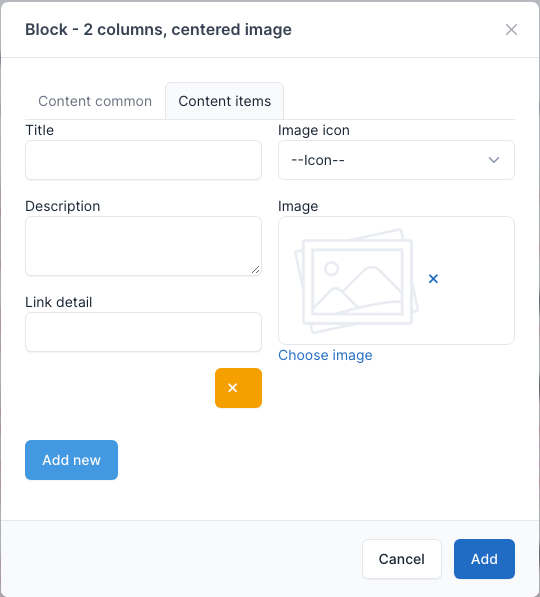Focus the Title input field
The width and height of the screenshot is (540, 597).
(x=144, y=160)
